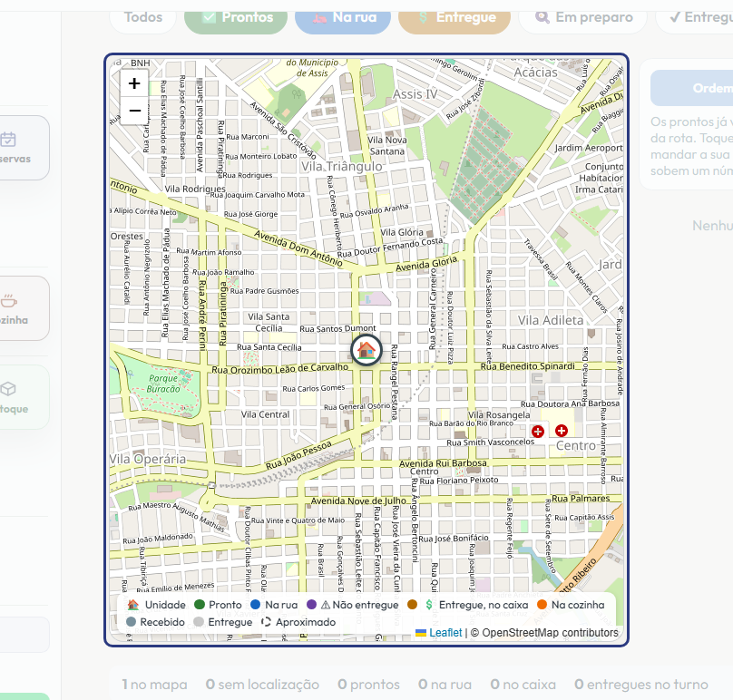Select the house unit marker on map
This screenshot has width=733, height=700.
coord(366,349)
